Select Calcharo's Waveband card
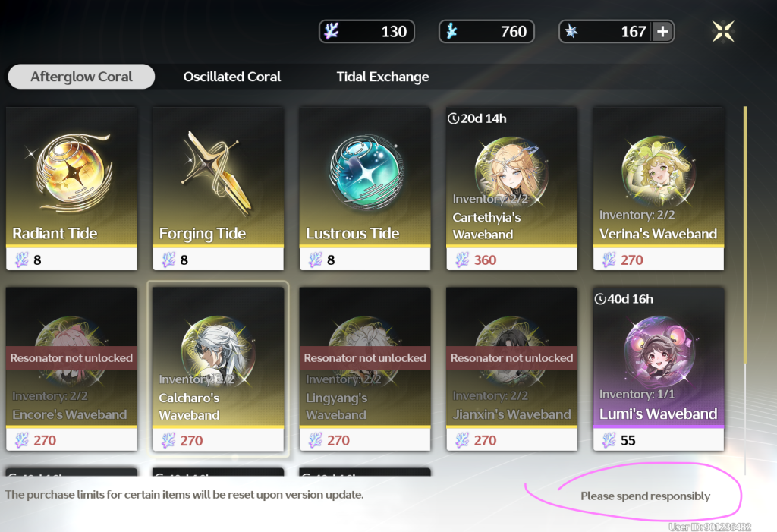 pos(218,369)
